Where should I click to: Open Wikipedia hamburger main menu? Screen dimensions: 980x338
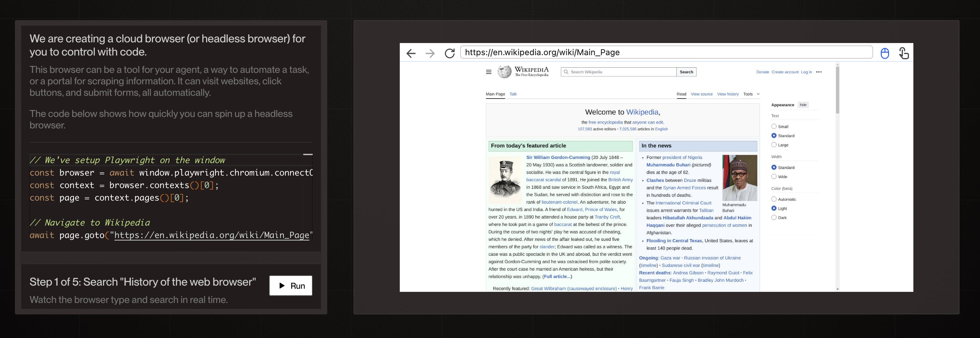[x=489, y=72]
